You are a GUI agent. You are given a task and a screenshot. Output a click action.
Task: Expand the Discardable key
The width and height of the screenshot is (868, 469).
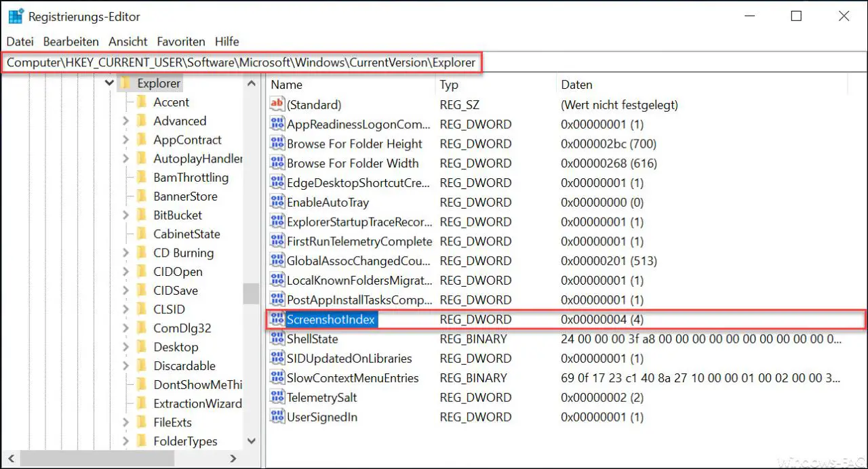pos(125,366)
